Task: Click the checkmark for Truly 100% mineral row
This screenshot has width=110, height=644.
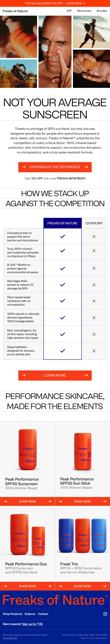Action: pos(62,251)
